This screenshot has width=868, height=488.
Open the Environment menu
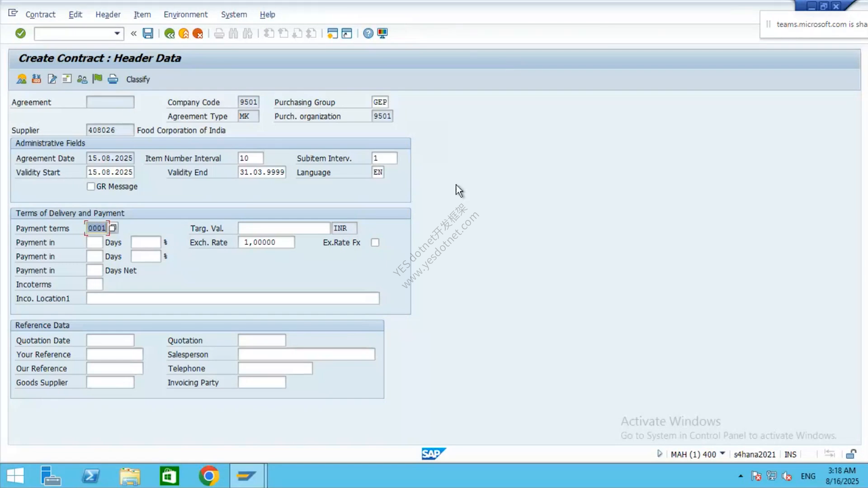(x=185, y=14)
